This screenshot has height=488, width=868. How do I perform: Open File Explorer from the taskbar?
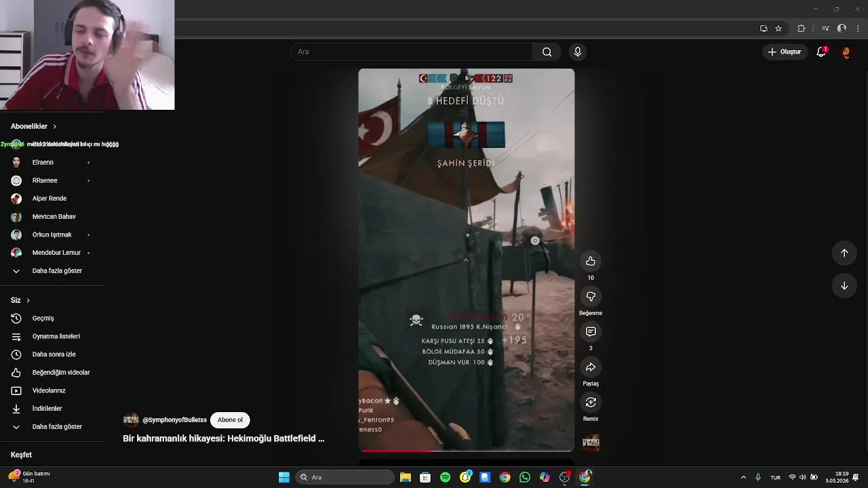pyautogui.click(x=406, y=477)
